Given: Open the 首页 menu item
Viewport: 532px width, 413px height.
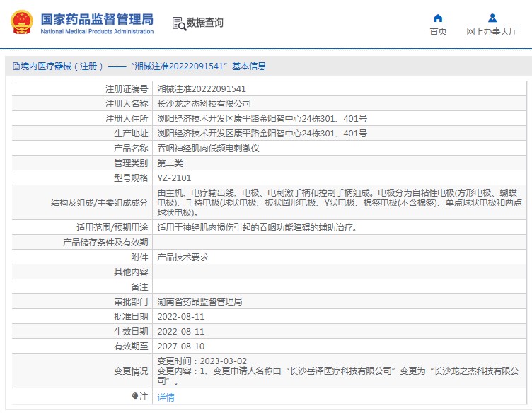Looking at the screenshot, I should tap(438, 32).
